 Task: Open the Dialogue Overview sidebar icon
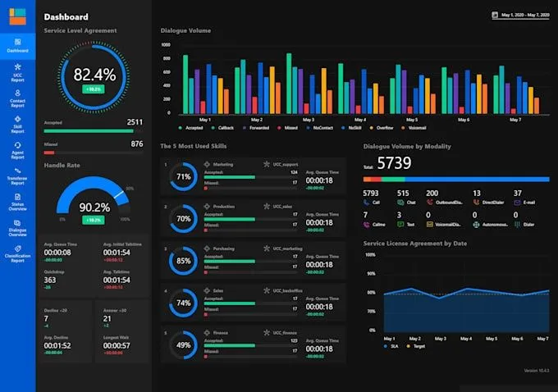[17, 228]
